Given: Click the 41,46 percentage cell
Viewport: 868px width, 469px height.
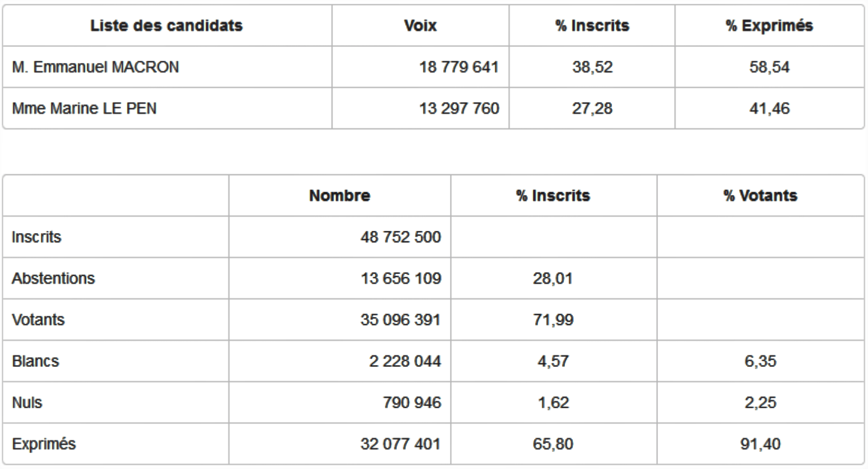Looking at the screenshot, I should 769,108.
